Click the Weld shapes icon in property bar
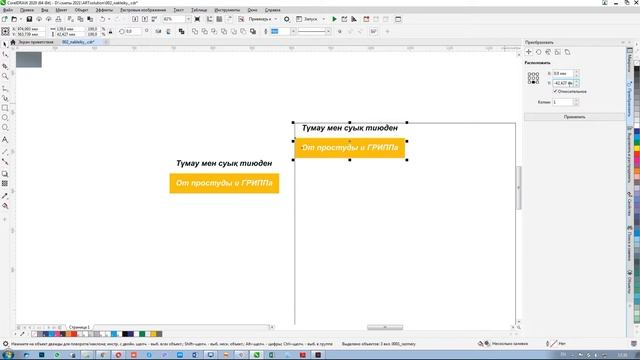 195,31
